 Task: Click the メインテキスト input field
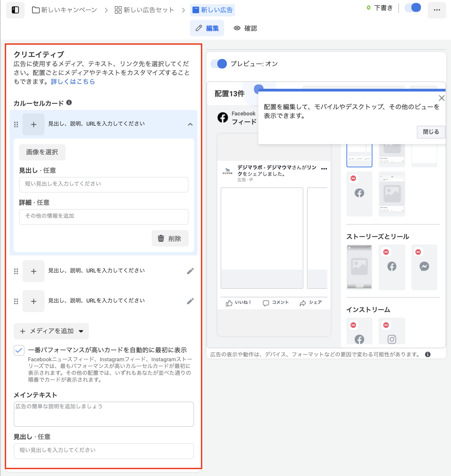(104, 414)
